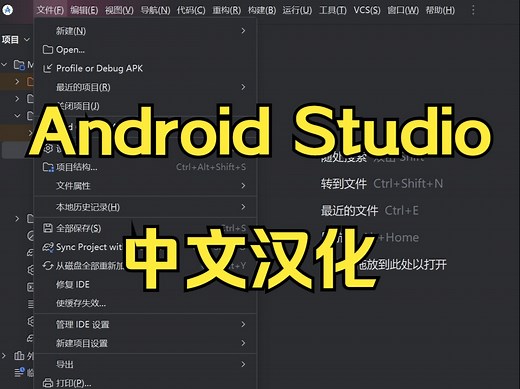
Task: Select Profile or Debug APK
Action: click(145, 68)
